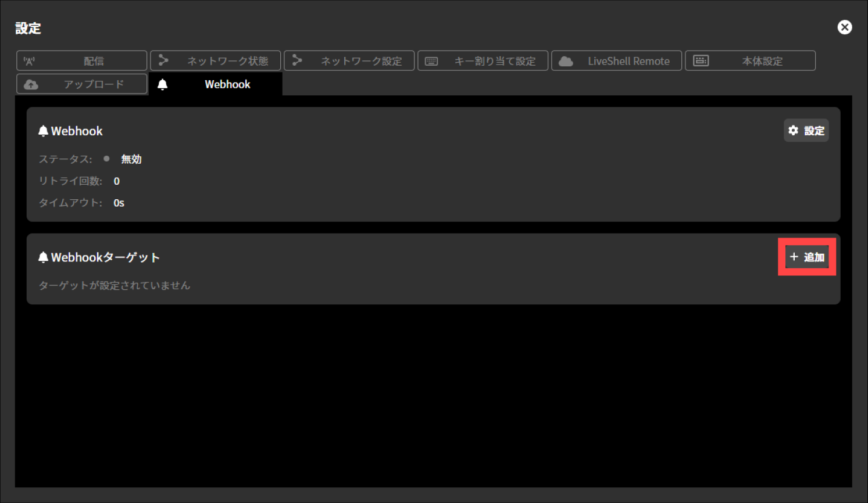Click the plus icon inside the 追加 button

tap(795, 256)
